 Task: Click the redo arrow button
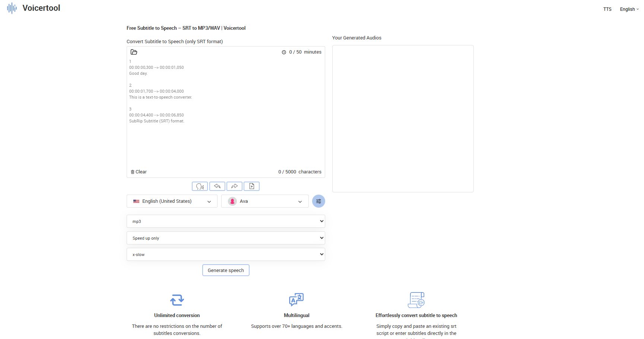[x=234, y=186]
